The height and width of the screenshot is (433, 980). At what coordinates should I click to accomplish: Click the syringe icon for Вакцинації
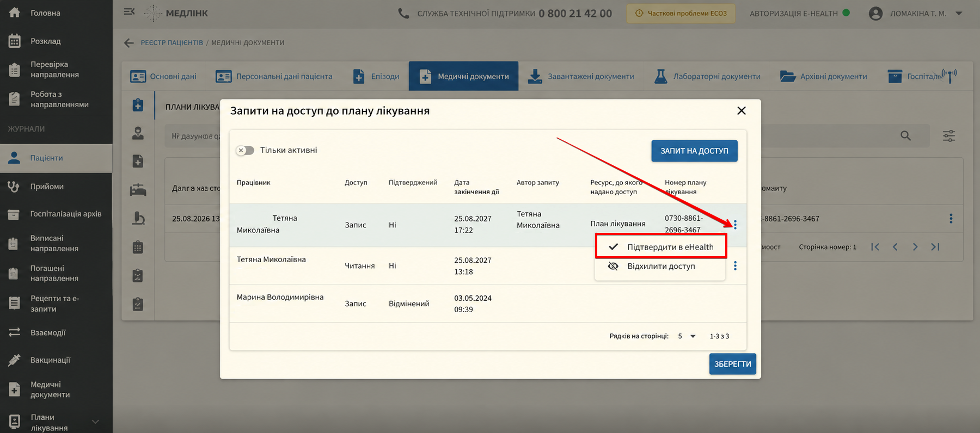14,360
